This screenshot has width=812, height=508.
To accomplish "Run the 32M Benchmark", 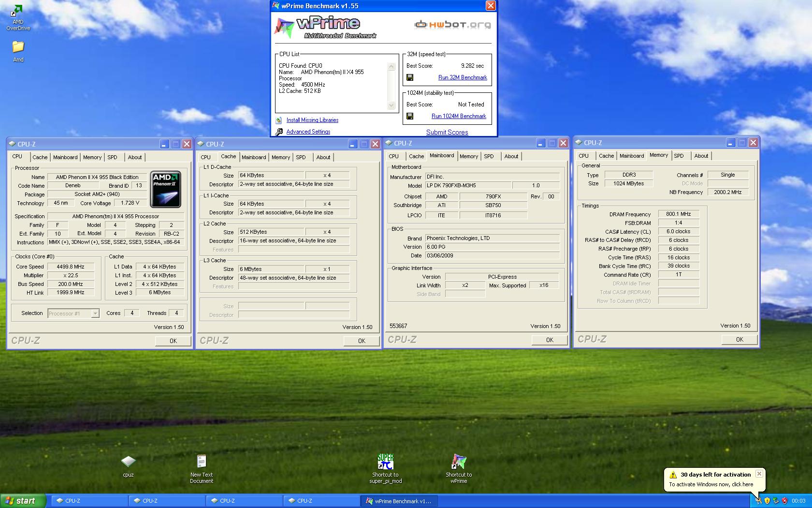I will [x=463, y=77].
